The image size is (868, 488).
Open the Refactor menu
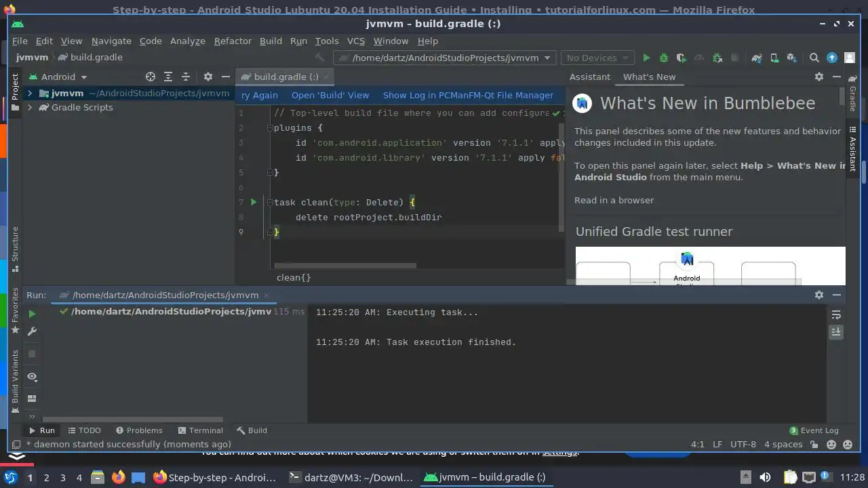233,41
